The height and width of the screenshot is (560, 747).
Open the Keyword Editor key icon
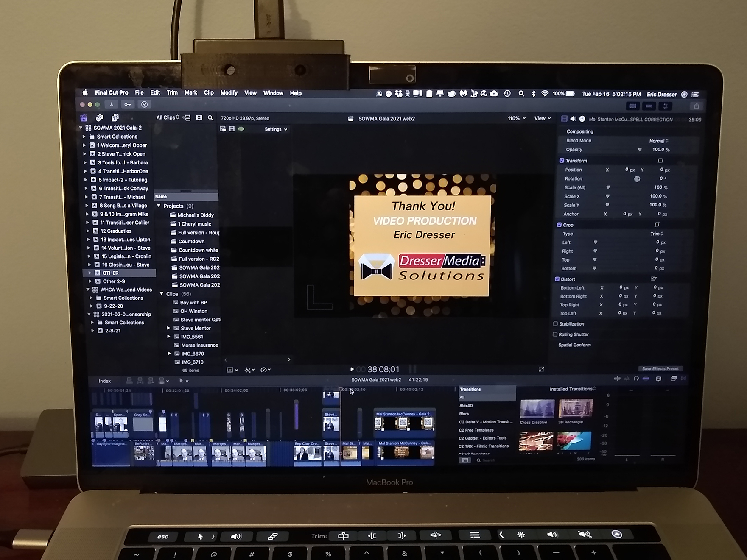(128, 104)
